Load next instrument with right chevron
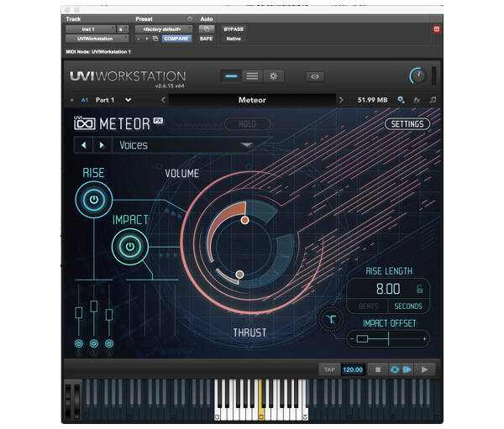The height and width of the screenshot is (429, 504). point(341,100)
